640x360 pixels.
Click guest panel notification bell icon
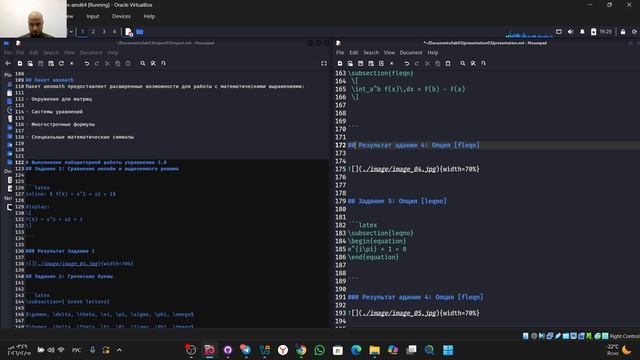[x=582, y=31]
